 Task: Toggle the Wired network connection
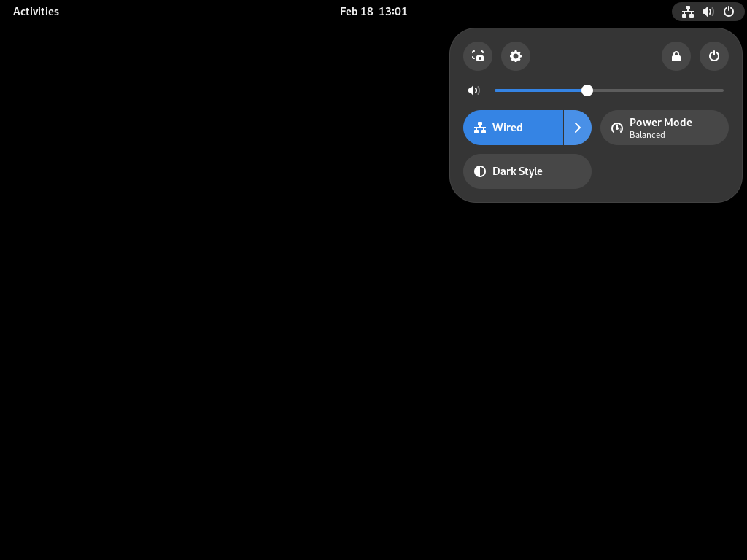click(513, 128)
